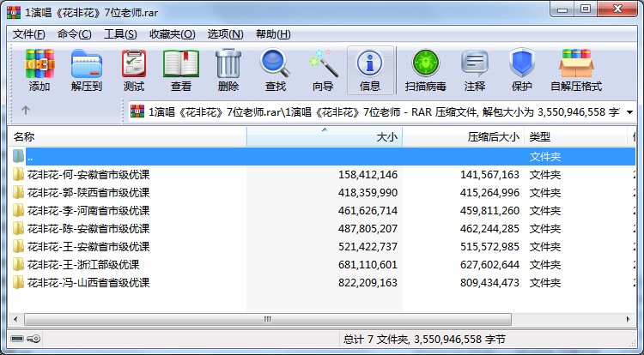Click the archive icon in address bar
This screenshot has height=355, width=644.
click(137, 111)
